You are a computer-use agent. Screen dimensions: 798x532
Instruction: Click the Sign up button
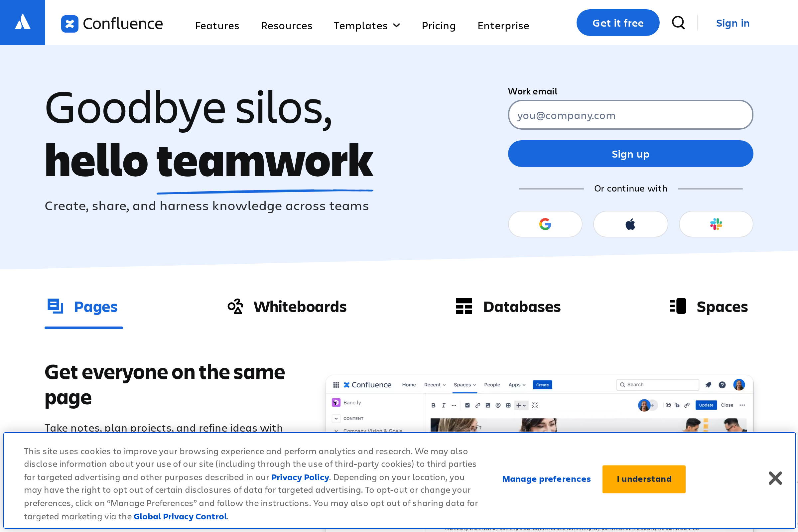[630, 154]
